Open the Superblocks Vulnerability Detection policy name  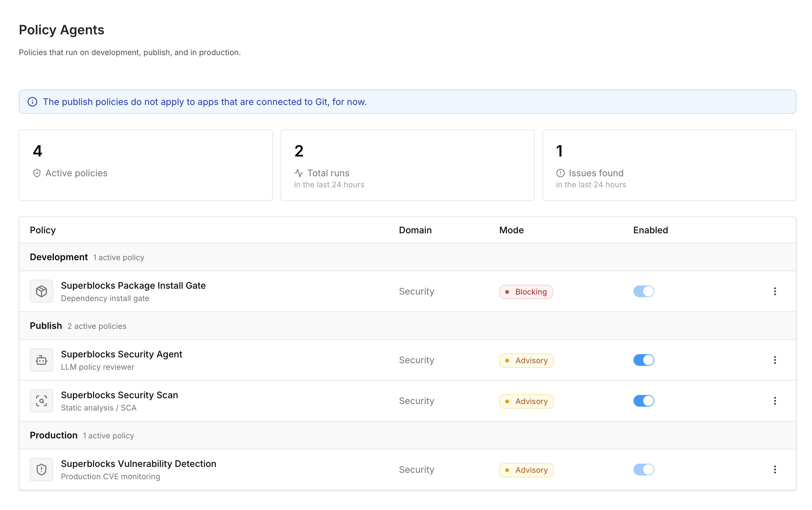(139, 463)
